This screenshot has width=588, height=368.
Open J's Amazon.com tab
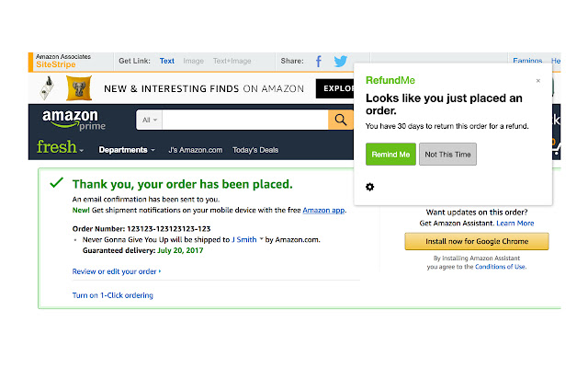pos(195,150)
